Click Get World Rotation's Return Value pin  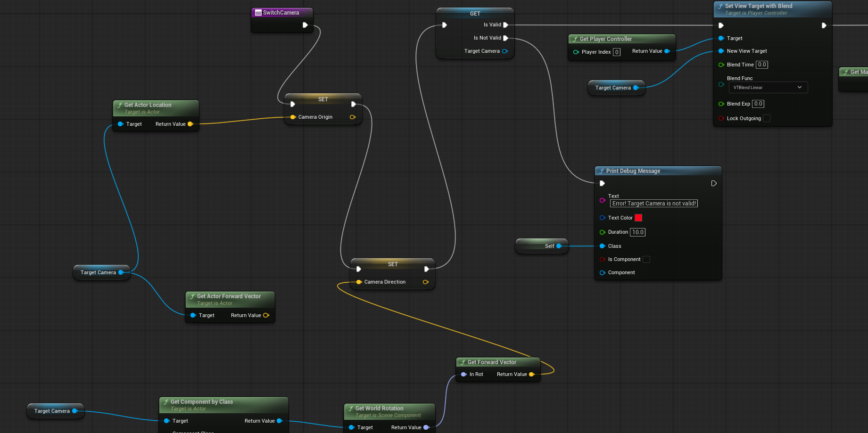(426, 427)
